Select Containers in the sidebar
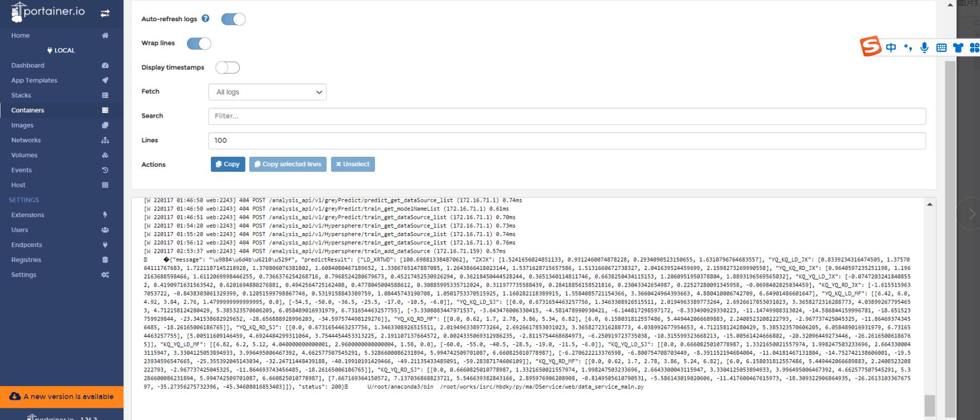The image size is (980, 420). click(x=28, y=110)
